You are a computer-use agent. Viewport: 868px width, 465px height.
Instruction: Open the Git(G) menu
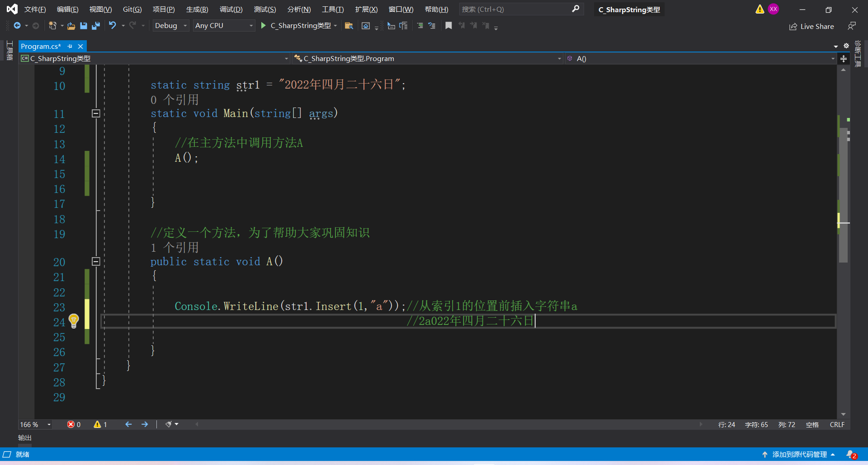pos(132,9)
